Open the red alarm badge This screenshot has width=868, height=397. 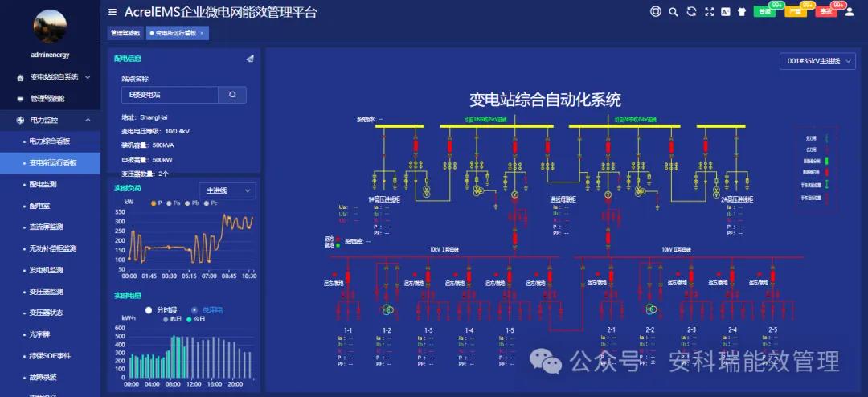pos(826,11)
